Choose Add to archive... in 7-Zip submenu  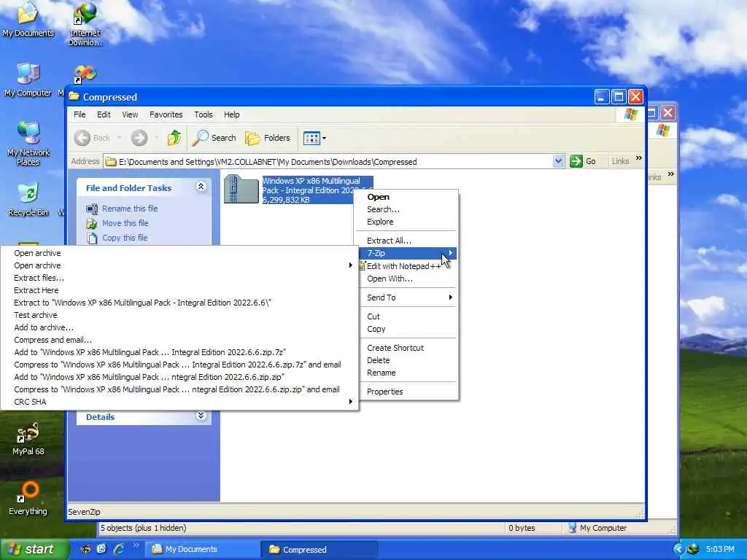(x=179, y=327)
